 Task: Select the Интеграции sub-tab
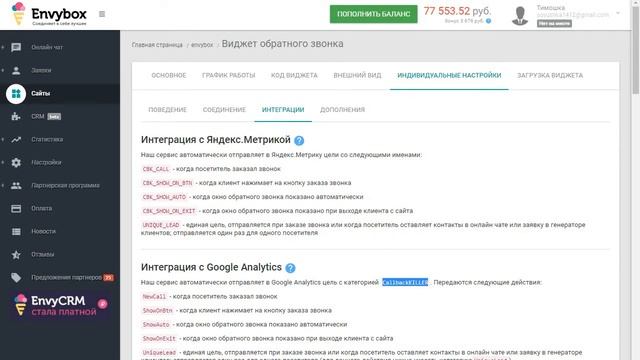[x=283, y=110]
